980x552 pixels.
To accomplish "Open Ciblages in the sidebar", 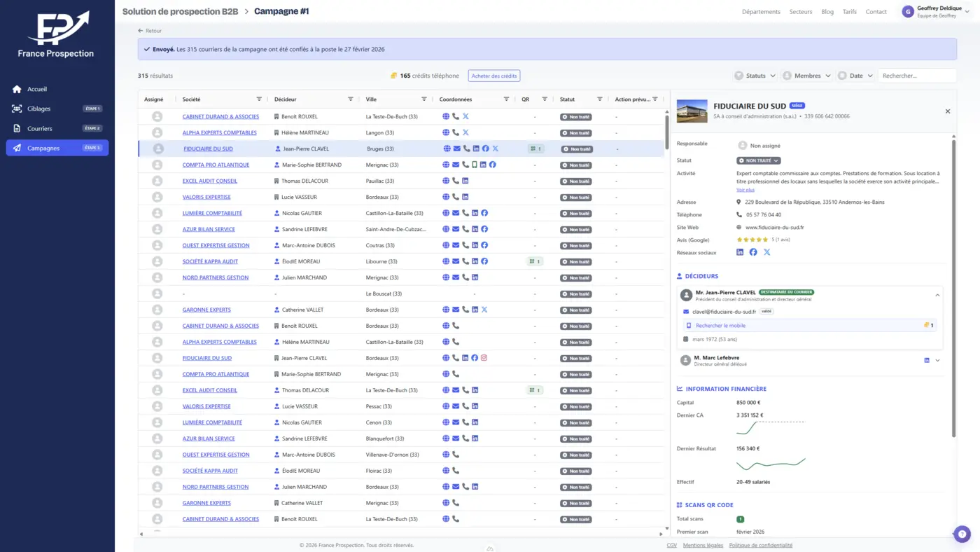I will click(38, 109).
